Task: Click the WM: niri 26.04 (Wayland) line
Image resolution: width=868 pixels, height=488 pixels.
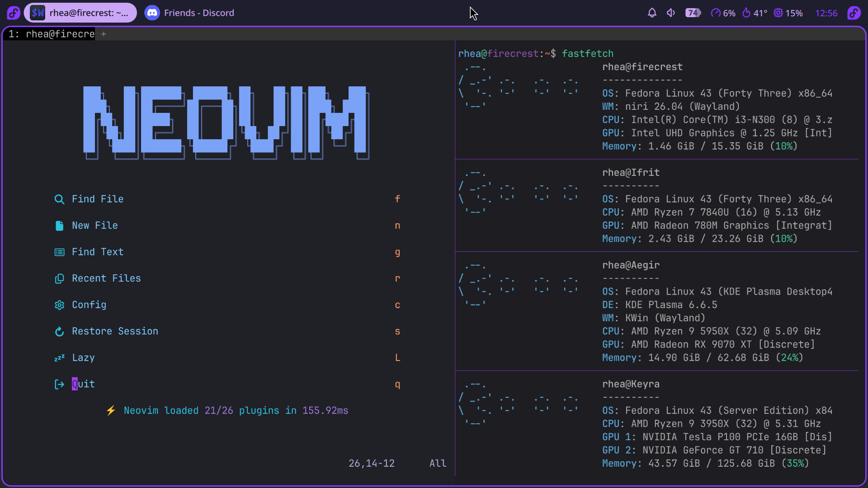Action: coord(671,107)
